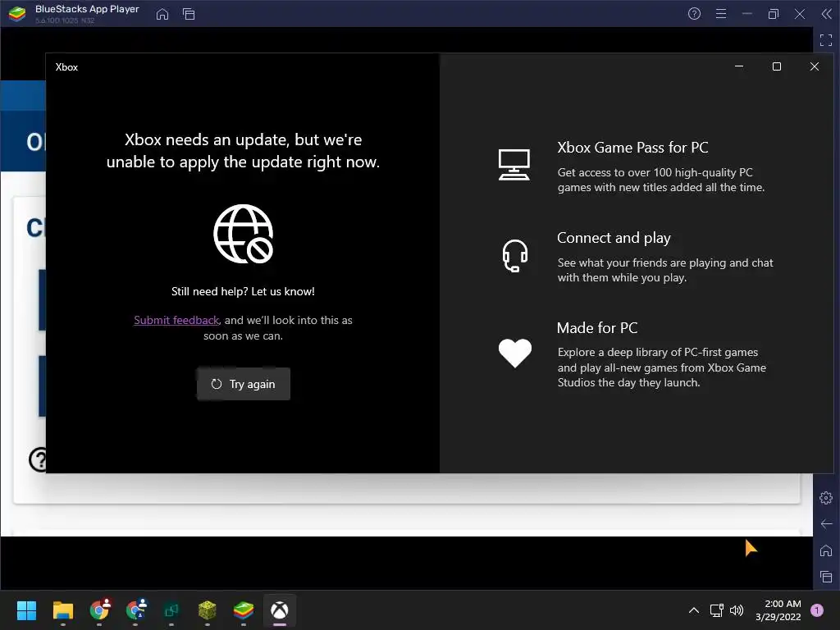Open the green taskbar icon beside Chrome
Image resolution: width=840 pixels, height=630 pixels.
(171, 610)
